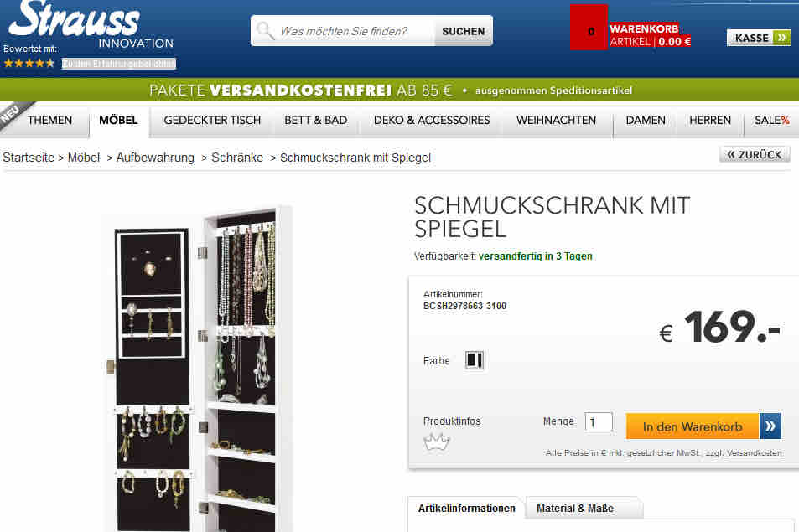Click the blue arrow beside In den Warenkorb

(770, 426)
